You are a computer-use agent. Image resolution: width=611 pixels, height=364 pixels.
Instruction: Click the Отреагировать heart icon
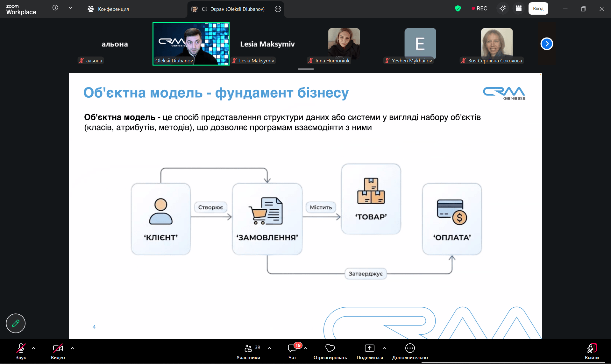coord(330,351)
